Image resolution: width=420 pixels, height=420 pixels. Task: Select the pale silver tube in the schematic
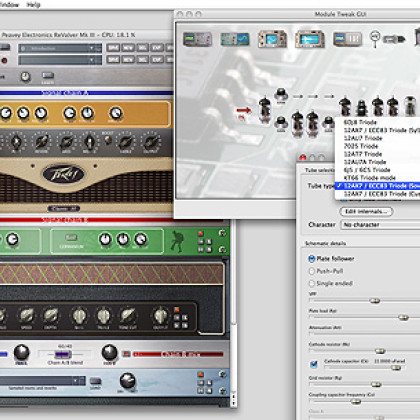click(x=410, y=106)
